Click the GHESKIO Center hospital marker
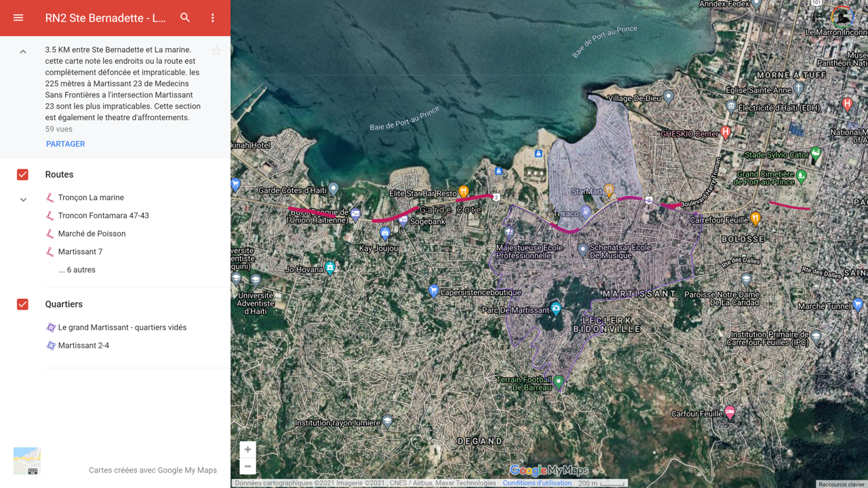Screen dimensions: 868x488 [726, 132]
